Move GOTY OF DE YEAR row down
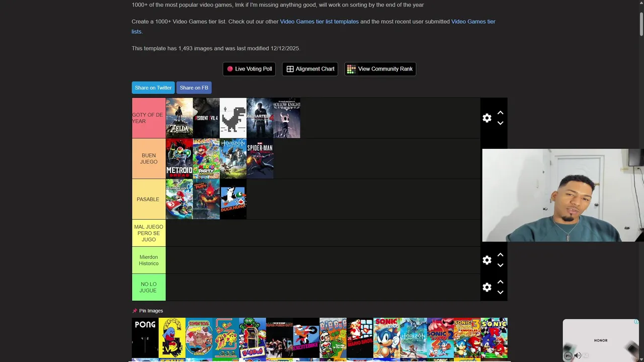The width and height of the screenshot is (644, 362). (500, 123)
